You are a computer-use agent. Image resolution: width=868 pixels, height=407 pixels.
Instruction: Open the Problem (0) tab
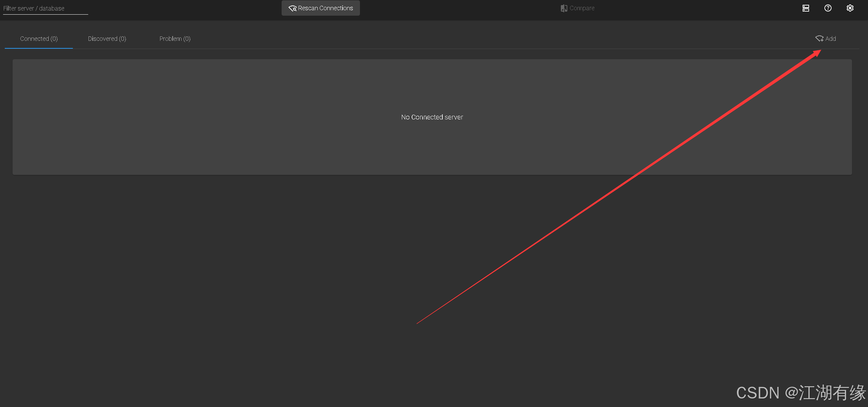(175, 39)
